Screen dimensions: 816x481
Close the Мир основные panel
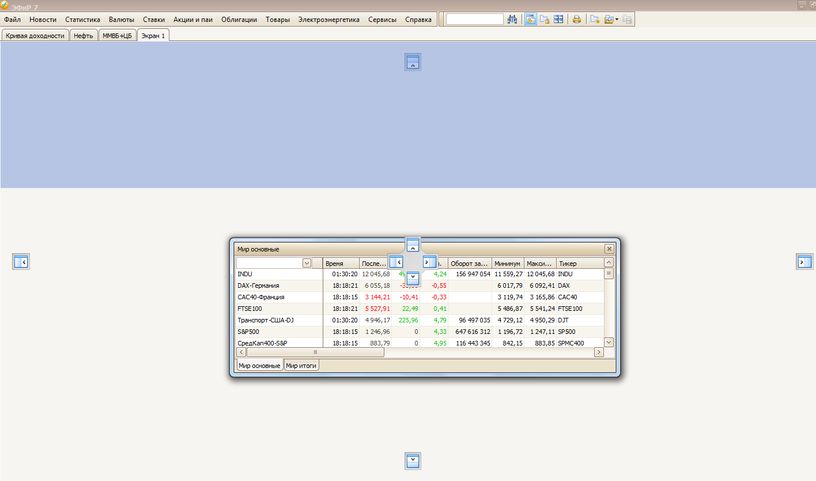pos(608,248)
